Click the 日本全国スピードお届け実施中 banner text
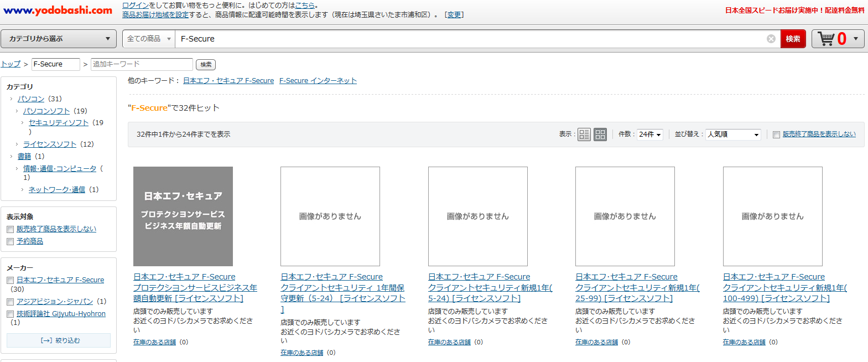The width and height of the screenshot is (868, 362). pos(795,11)
